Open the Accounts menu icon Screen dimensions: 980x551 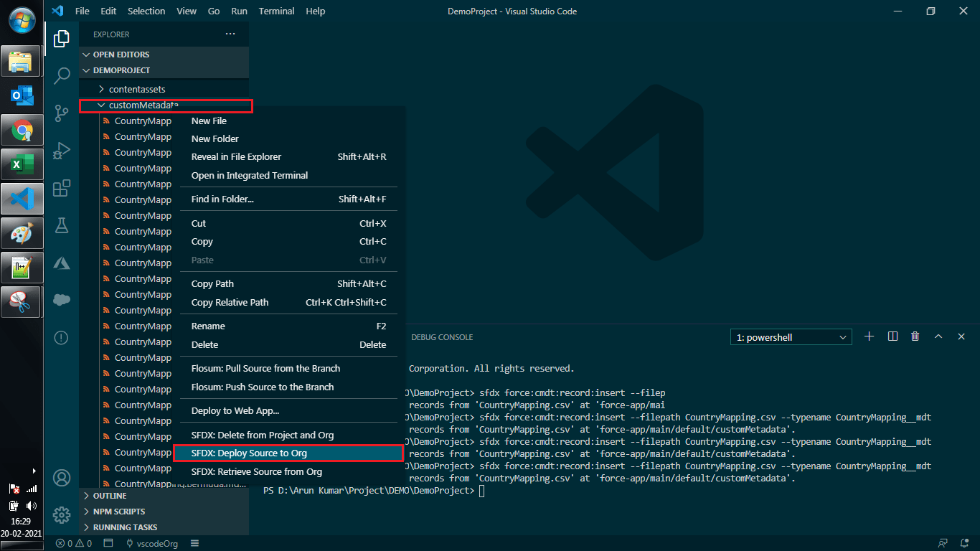pyautogui.click(x=62, y=477)
